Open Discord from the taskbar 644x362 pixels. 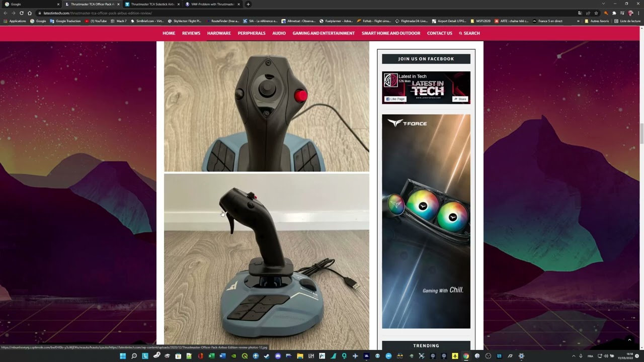[x=278, y=356]
